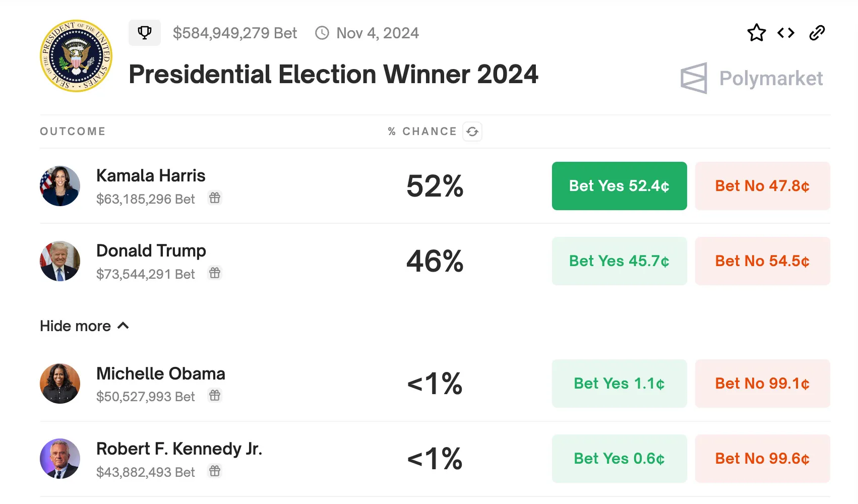
Task: Click the trophy icon
Action: (x=145, y=33)
